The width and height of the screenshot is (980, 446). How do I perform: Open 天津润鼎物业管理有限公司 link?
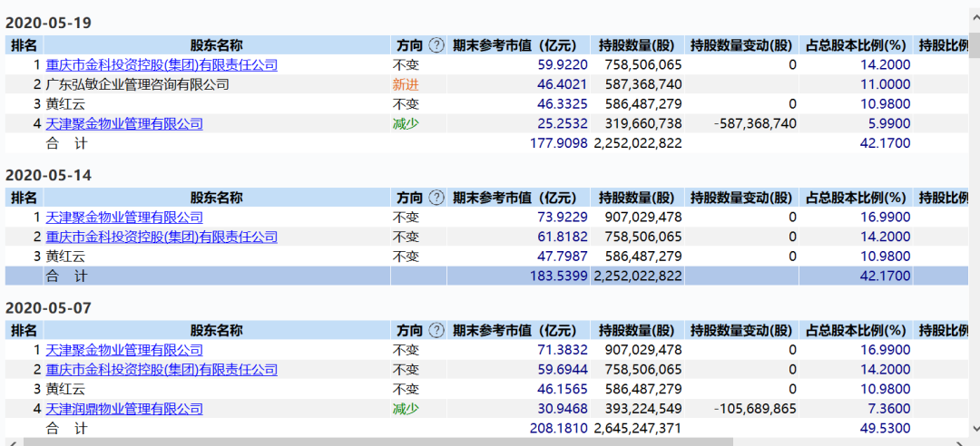click(x=124, y=409)
